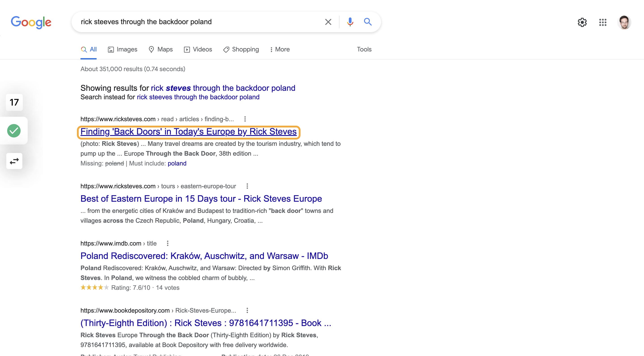This screenshot has height=356, width=644.
Task: Open the account profile picture
Action: [x=624, y=22]
